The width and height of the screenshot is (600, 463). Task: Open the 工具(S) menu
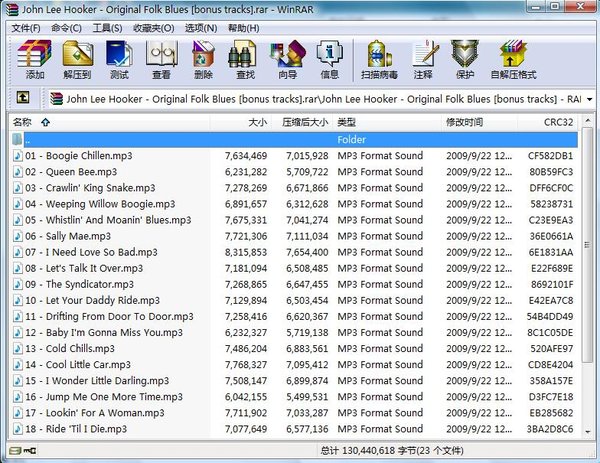pos(108,28)
